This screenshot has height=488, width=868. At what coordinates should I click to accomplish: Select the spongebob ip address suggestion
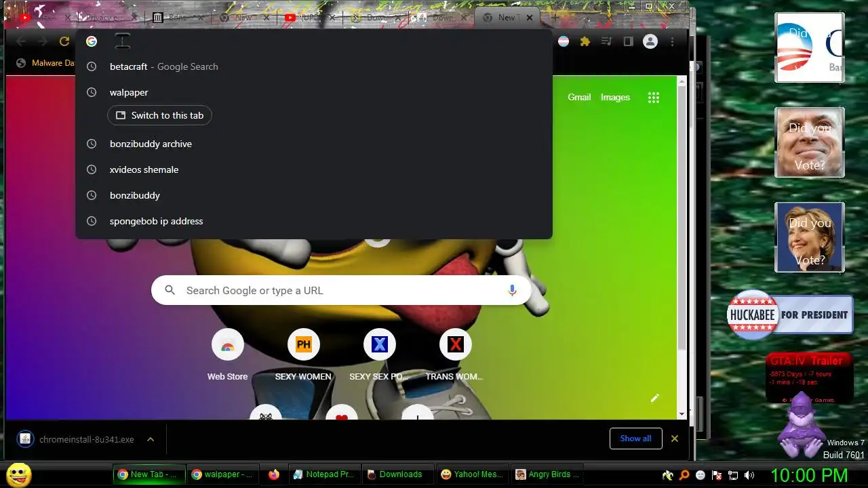pyautogui.click(x=314, y=221)
